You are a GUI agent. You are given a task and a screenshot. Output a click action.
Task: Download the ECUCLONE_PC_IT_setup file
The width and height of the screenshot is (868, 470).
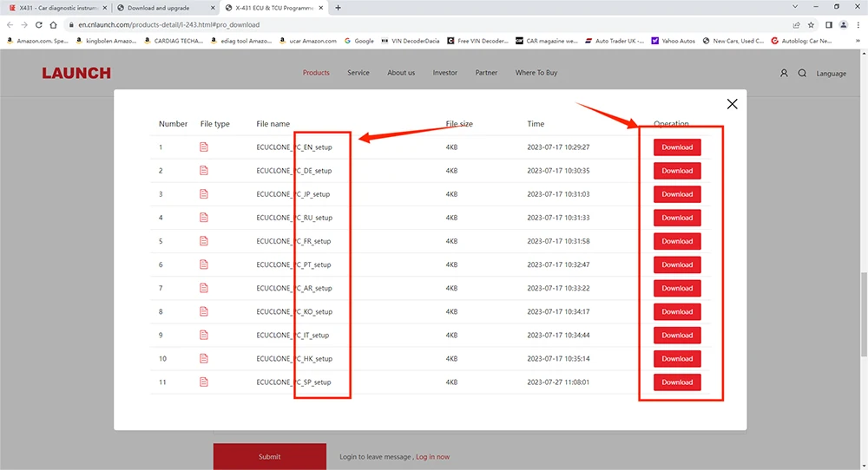[x=677, y=335]
